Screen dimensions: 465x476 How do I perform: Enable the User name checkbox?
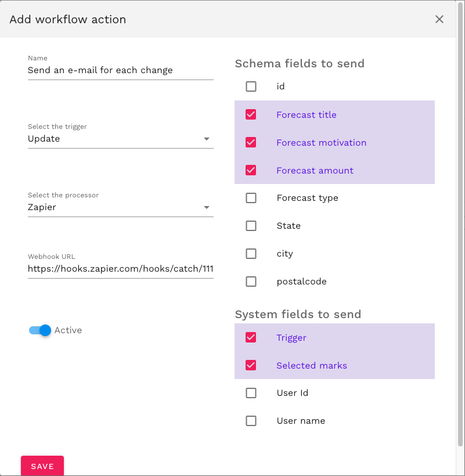pyautogui.click(x=251, y=421)
